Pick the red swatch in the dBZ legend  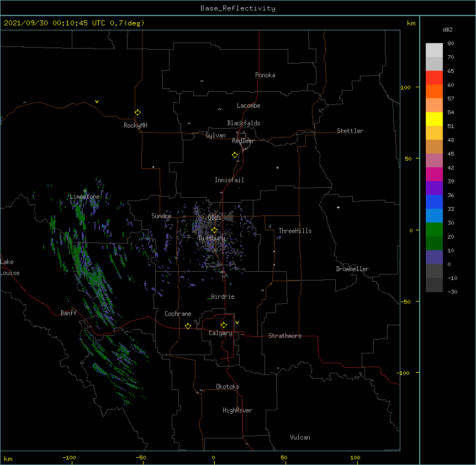point(434,77)
